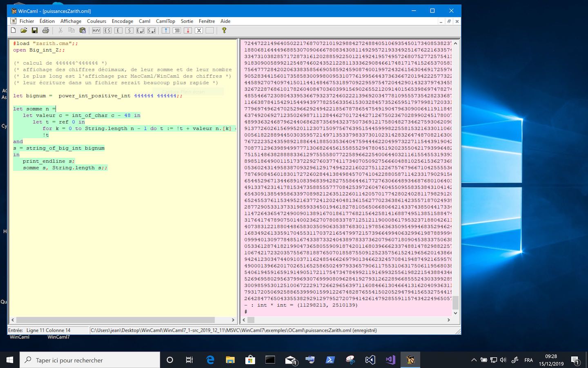Open the notification center icon

[576, 360]
